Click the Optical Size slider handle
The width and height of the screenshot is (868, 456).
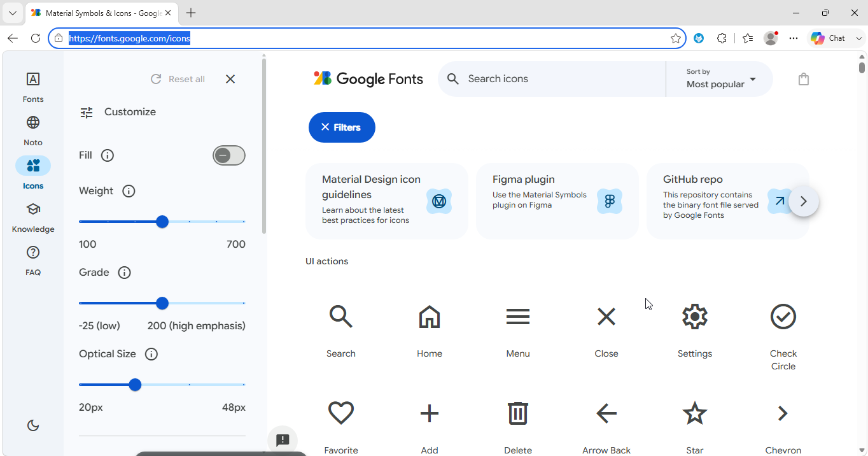(135, 385)
